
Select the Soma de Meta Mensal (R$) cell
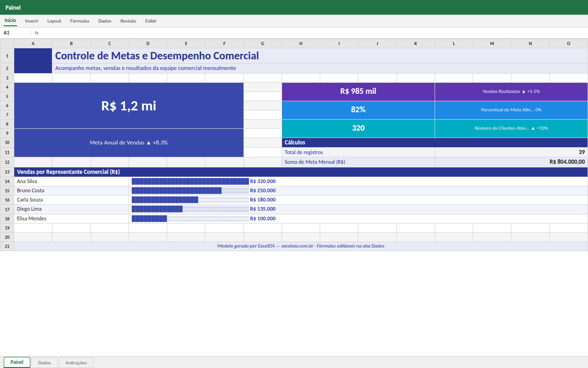coord(358,162)
